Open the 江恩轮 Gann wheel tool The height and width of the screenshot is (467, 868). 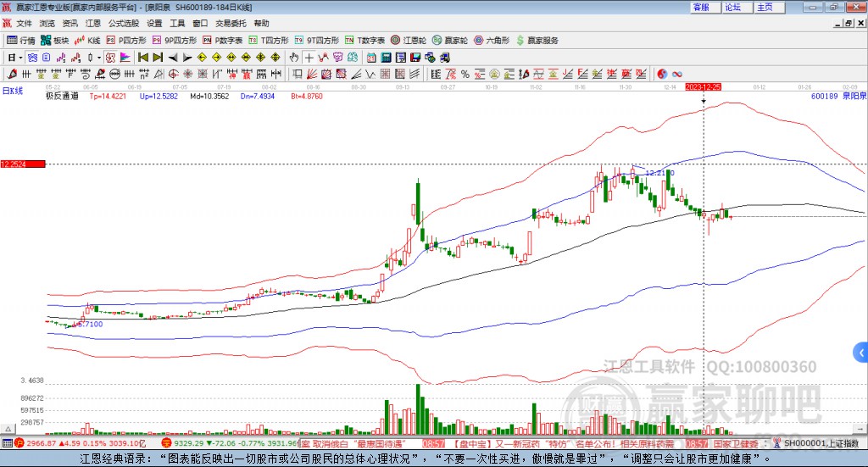pyautogui.click(x=409, y=41)
